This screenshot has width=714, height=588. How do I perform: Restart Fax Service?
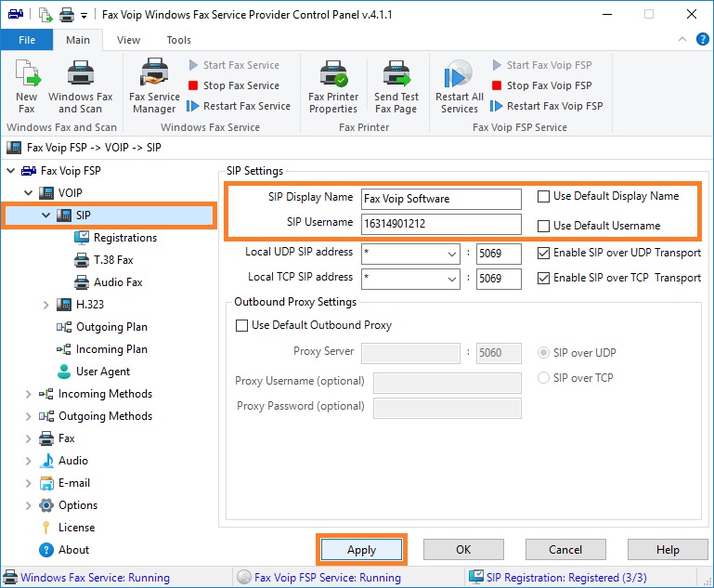[239, 106]
